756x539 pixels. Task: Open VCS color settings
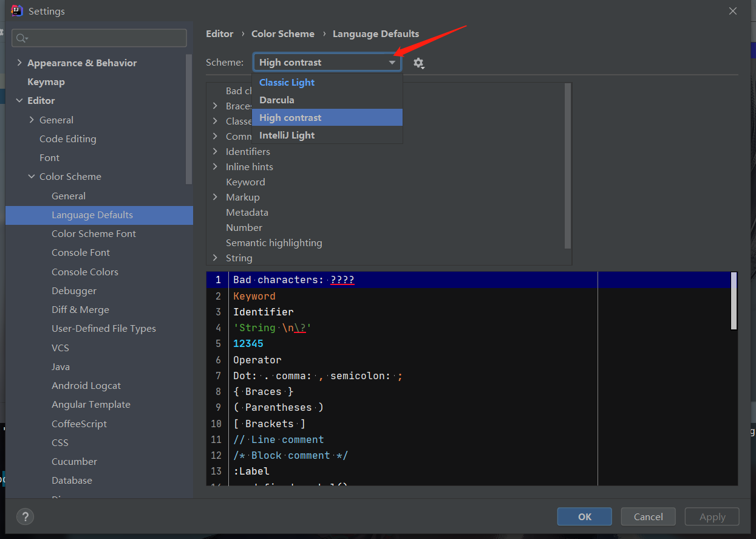click(60, 348)
